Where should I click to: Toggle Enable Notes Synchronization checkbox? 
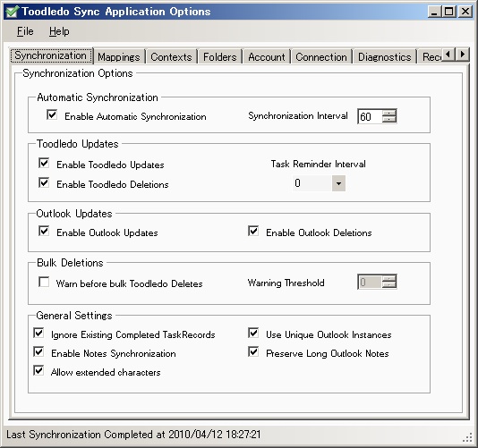point(38,351)
